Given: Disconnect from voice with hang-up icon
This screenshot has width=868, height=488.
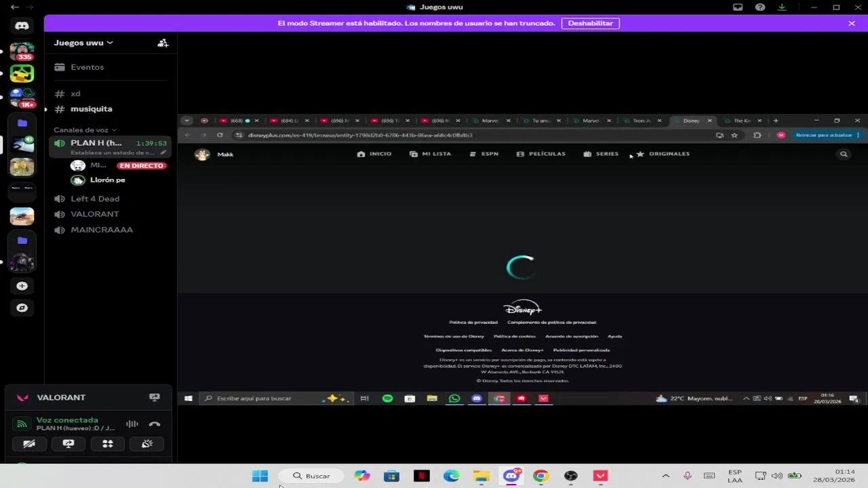Looking at the screenshot, I should pos(155,424).
